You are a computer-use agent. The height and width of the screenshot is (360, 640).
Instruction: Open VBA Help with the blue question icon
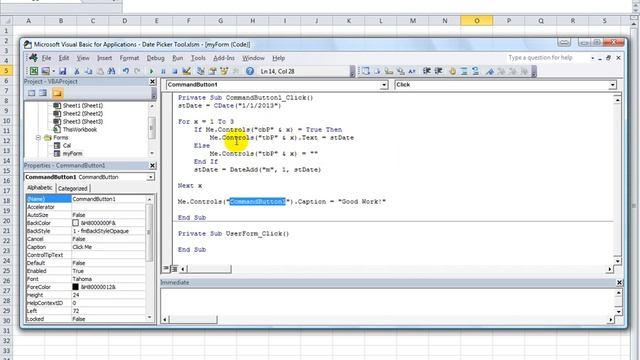coord(250,71)
